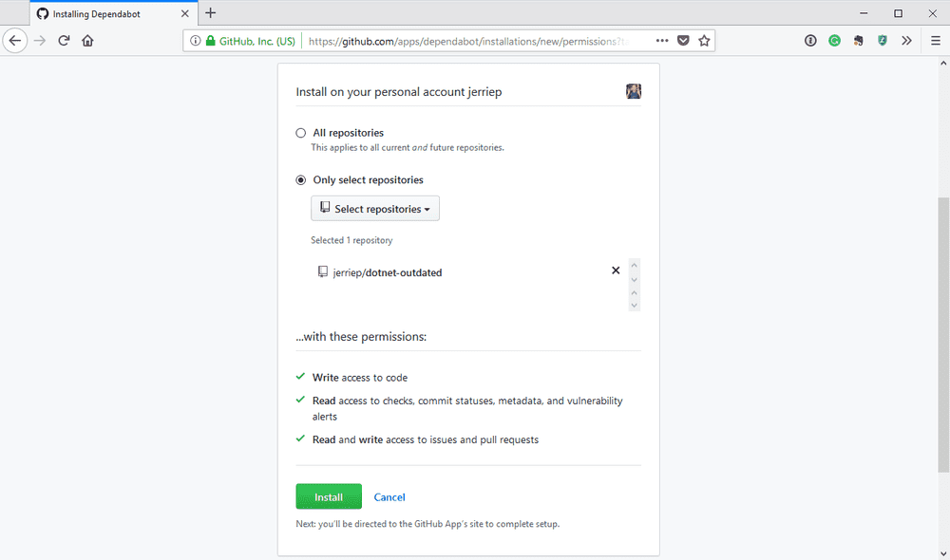Open page actions three-dots menu
Image resolution: width=950 pixels, height=560 pixels.
coord(661,41)
